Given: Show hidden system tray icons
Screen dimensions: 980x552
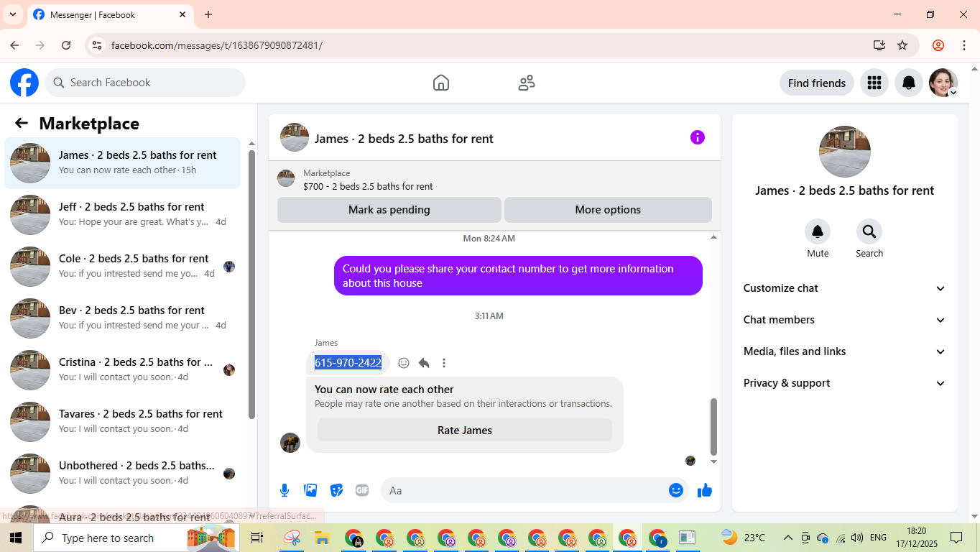Looking at the screenshot, I should (x=787, y=538).
